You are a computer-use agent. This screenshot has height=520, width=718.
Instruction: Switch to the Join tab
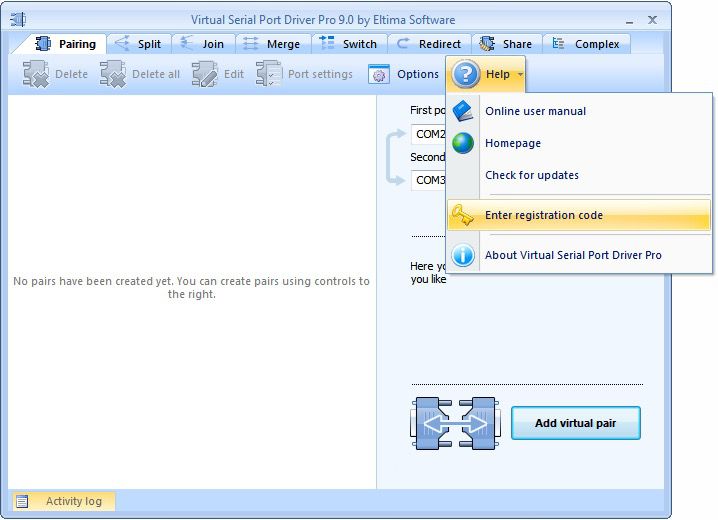pos(203,44)
